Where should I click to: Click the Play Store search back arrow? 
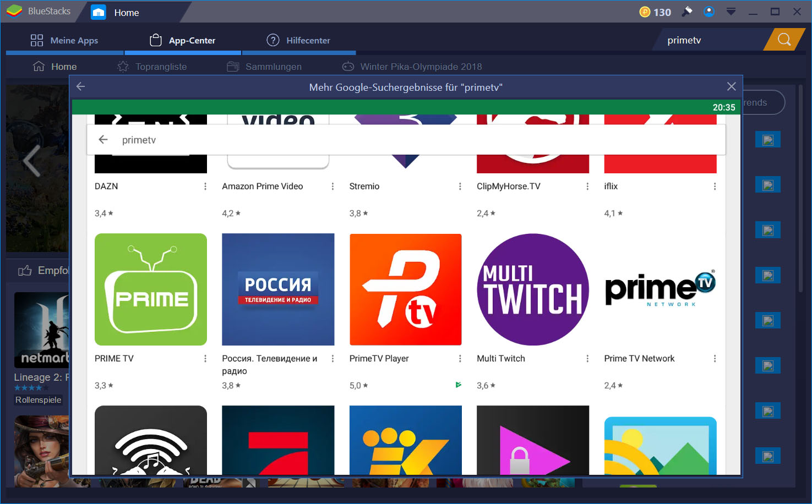pyautogui.click(x=103, y=140)
